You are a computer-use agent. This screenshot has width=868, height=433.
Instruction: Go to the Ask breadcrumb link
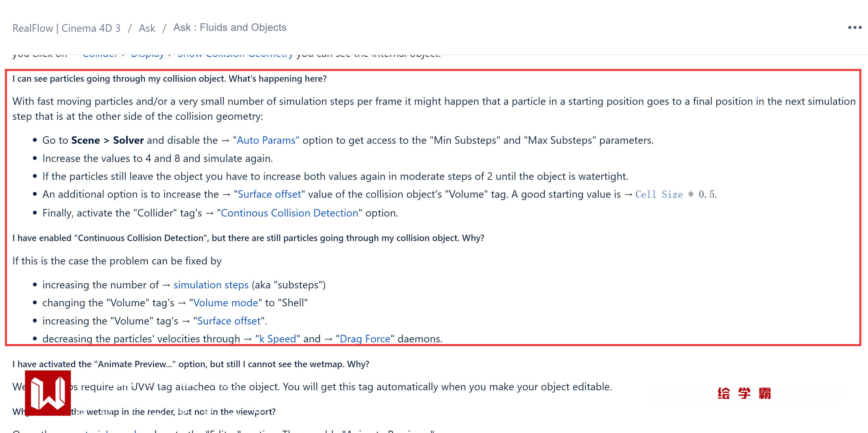tap(147, 28)
